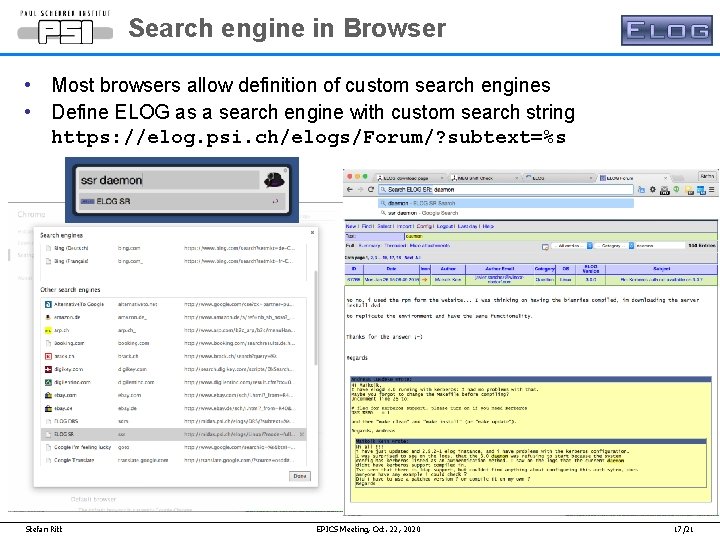Select 'daemon - ELOG SR Search' suggestion
This screenshot has width=720, height=540.
click(x=506, y=203)
